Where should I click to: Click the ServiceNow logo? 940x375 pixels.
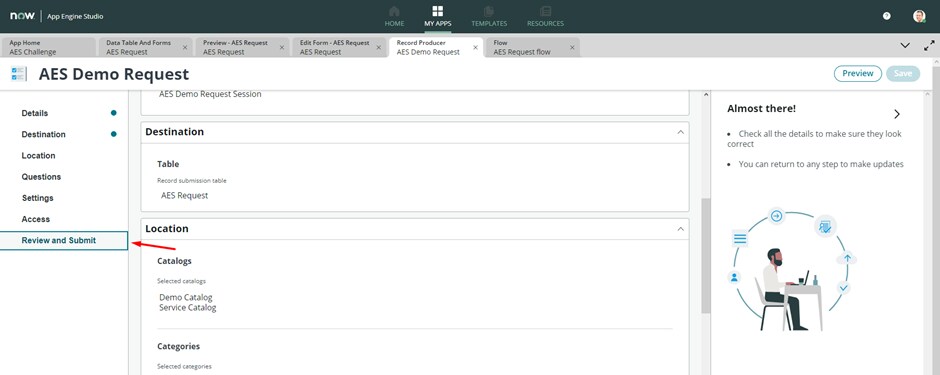(22, 16)
